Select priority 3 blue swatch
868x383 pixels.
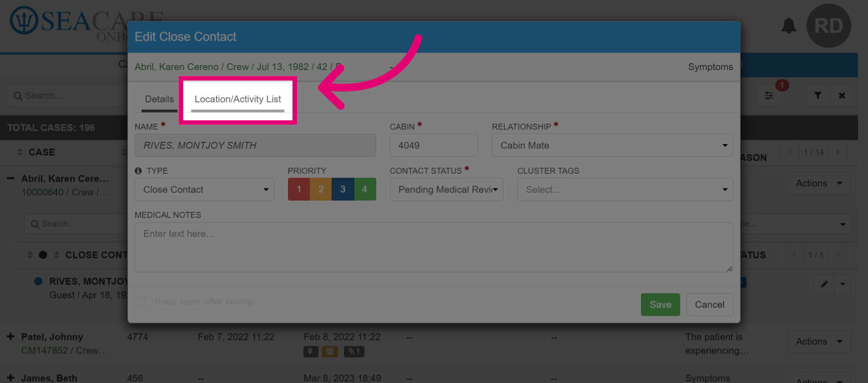(x=343, y=189)
